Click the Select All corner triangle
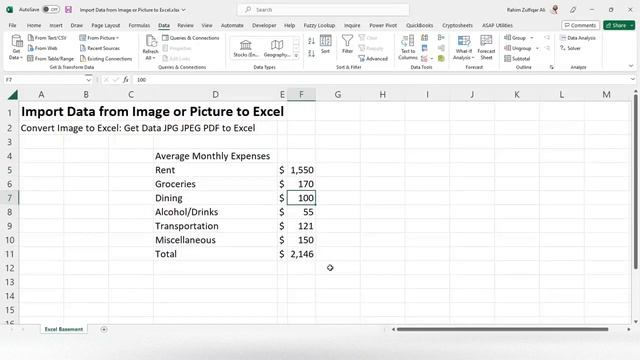 tap(13, 95)
